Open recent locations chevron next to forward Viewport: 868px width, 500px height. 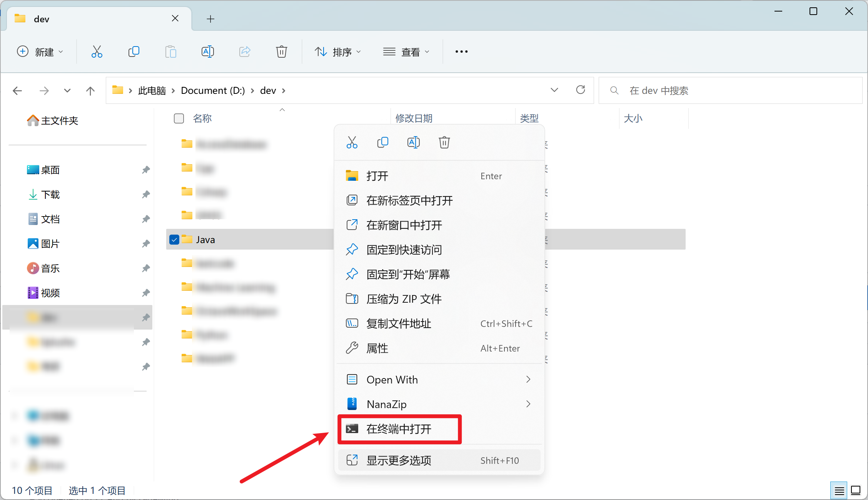coord(67,91)
